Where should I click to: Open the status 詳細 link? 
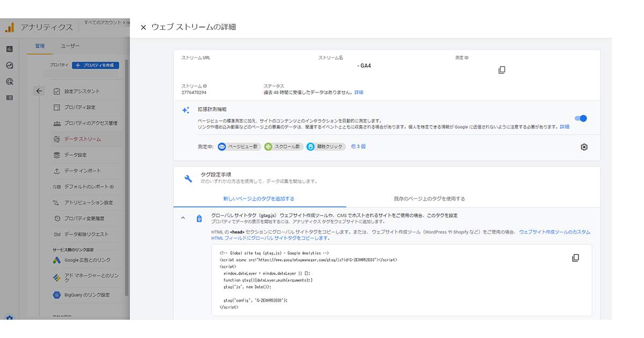pyautogui.click(x=359, y=93)
